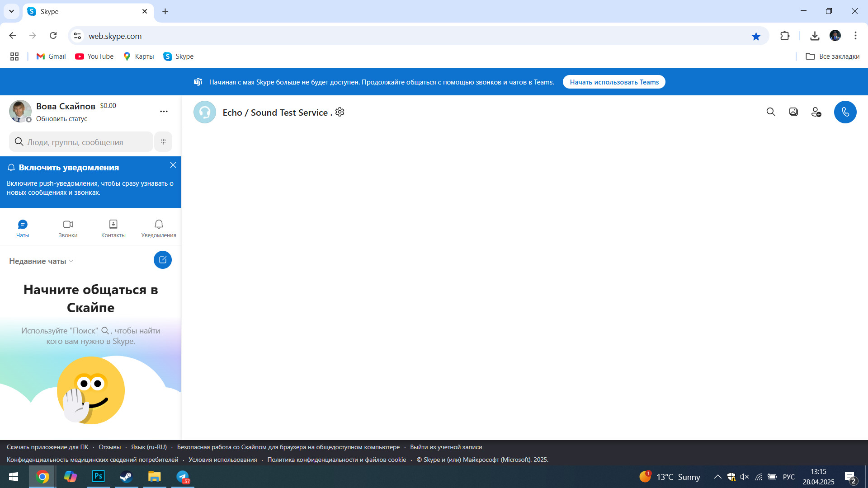Open Chrome tab search dropdown
The width and height of the screenshot is (868, 488).
[x=11, y=11]
